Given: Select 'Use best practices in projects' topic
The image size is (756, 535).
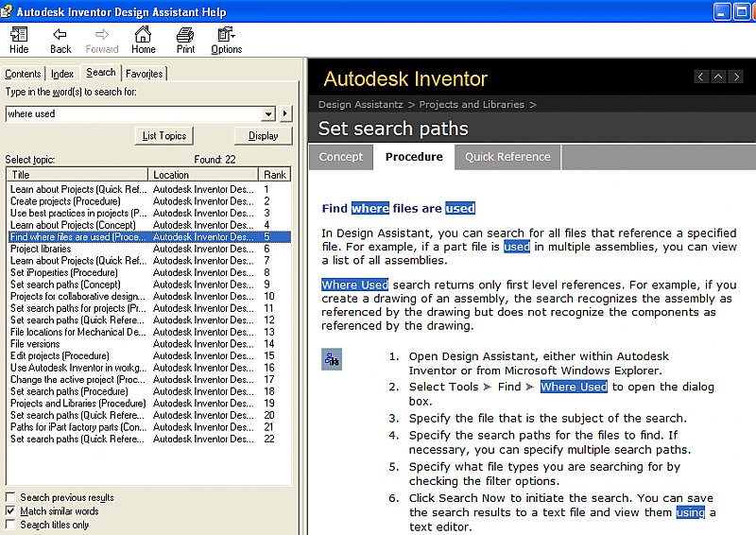Looking at the screenshot, I should (x=149, y=213).
